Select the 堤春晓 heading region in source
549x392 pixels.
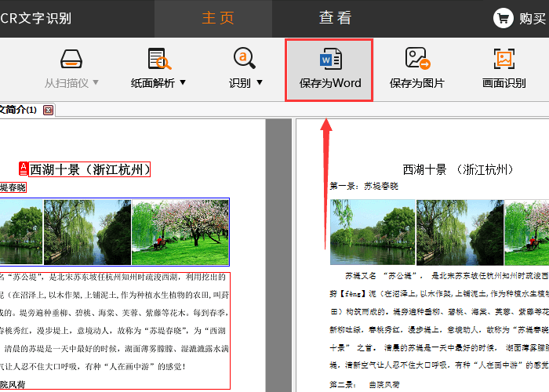click(13, 187)
